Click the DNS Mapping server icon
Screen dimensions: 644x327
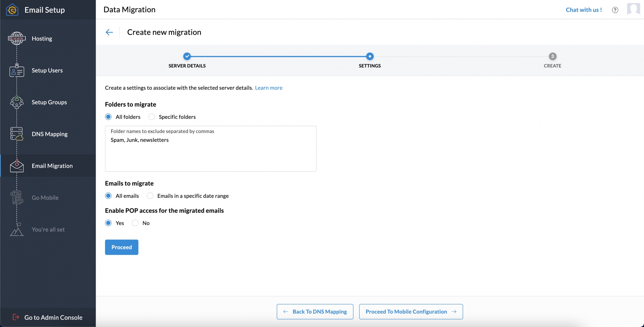point(17,134)
